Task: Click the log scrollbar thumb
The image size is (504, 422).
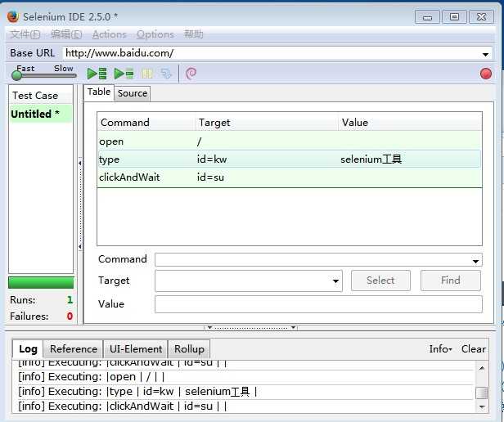Action: point(481,393)
